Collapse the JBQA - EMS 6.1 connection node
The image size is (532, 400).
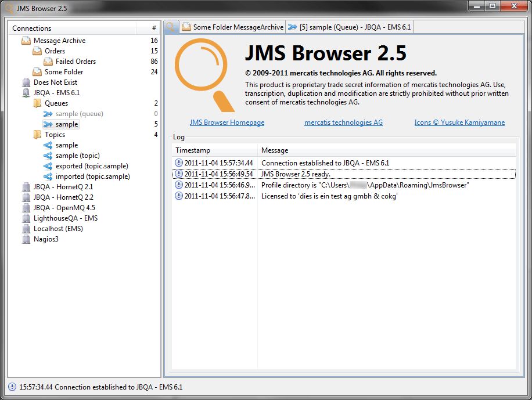[x=18, y=92]
